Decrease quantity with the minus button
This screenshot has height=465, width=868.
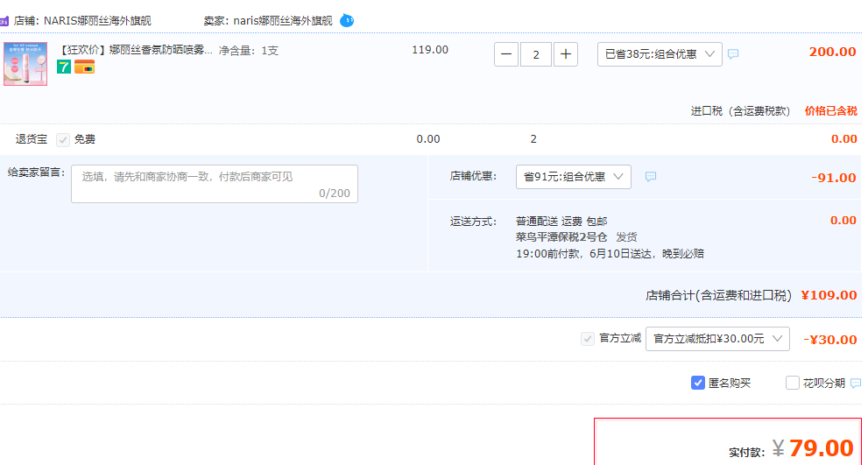[x=506, y=54]
